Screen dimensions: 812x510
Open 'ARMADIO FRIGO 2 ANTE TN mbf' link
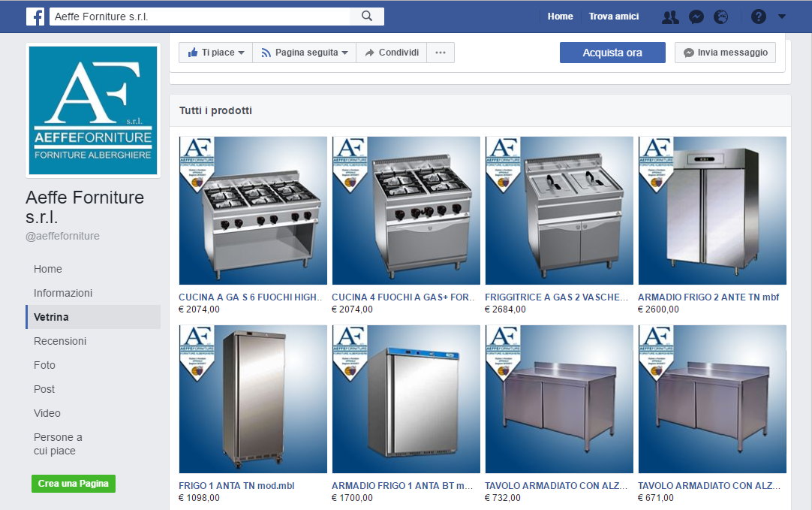[708, 297]
